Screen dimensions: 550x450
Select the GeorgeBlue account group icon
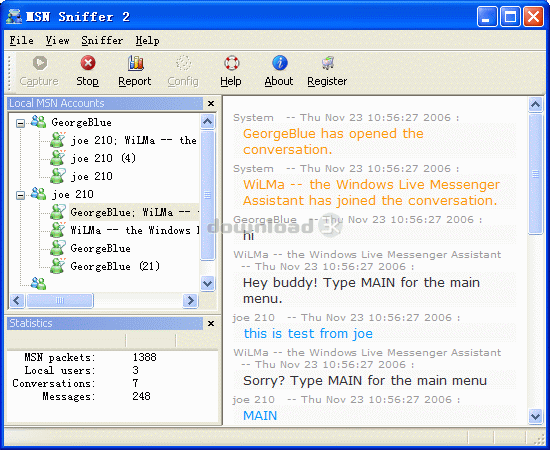(x=38, y=122)
